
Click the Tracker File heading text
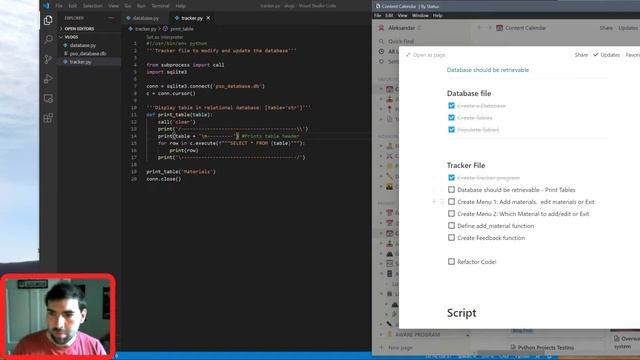(466, 165)
